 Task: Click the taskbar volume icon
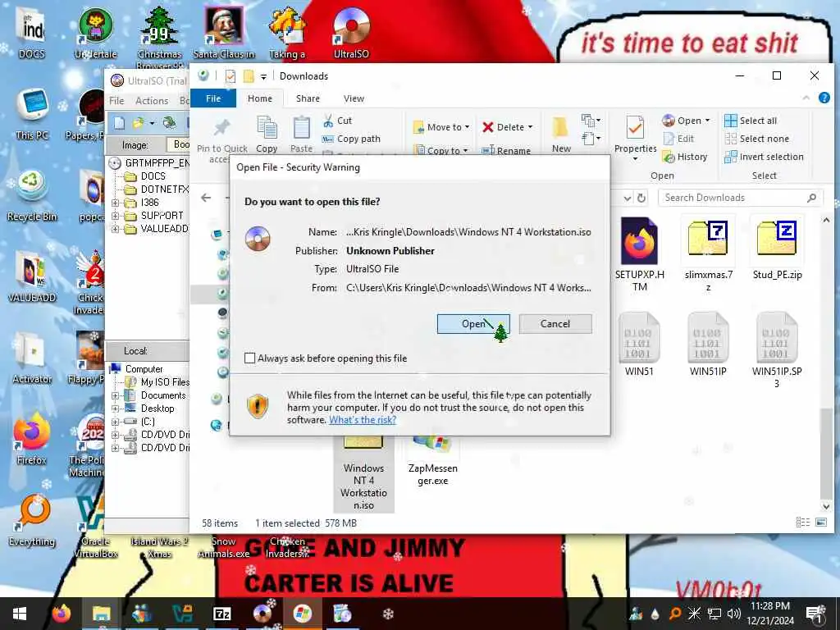click(734, 614)
